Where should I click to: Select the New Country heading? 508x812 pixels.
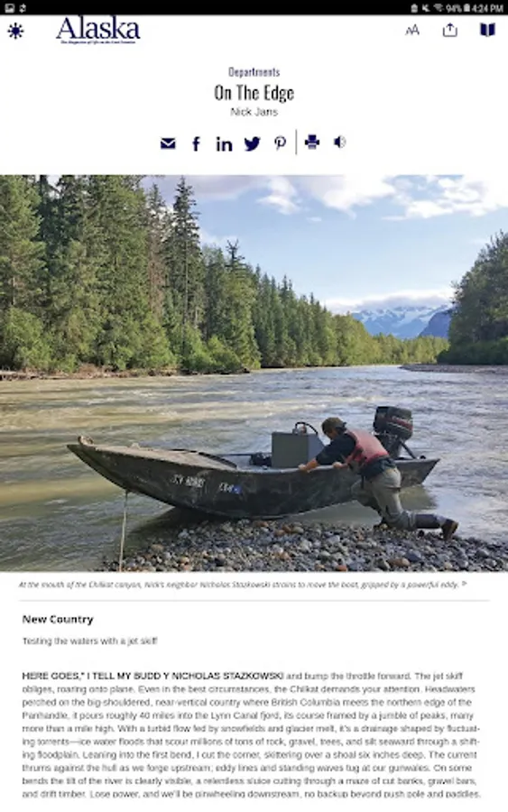[58, 619]
